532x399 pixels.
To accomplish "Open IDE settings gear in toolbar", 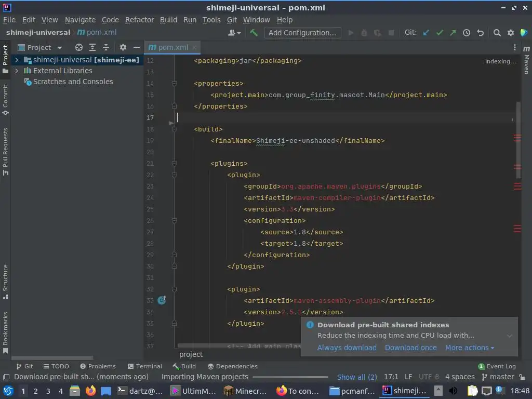I will tap(510, 33).
